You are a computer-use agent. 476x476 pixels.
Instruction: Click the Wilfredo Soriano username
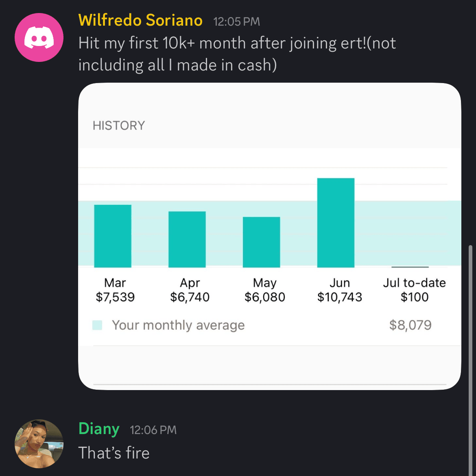[140, 20]
